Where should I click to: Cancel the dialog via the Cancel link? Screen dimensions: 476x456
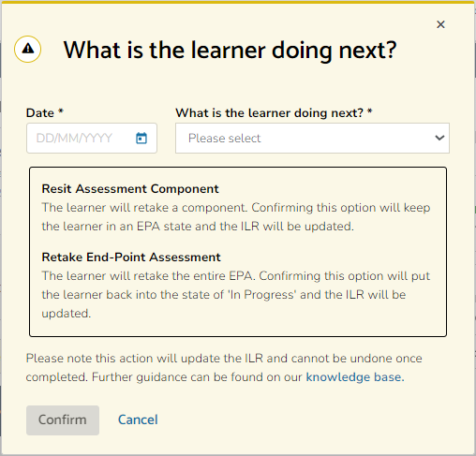[x=138, y=419]
